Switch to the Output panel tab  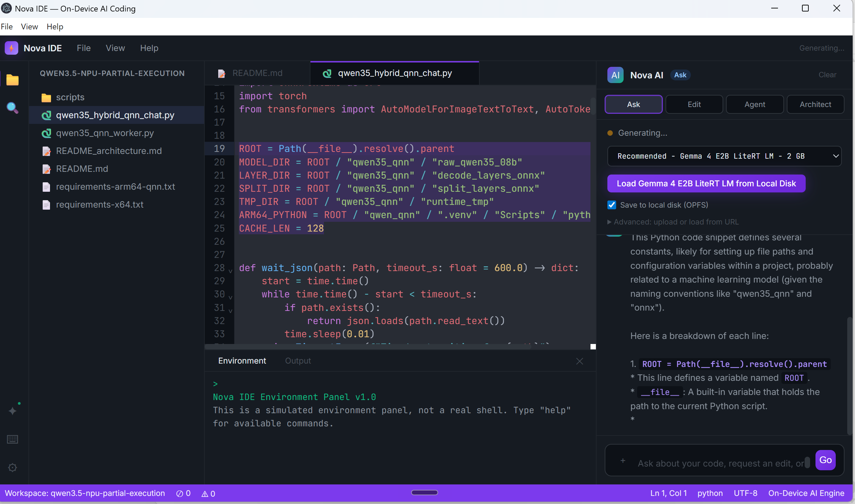pyautogui.click(x=298, y=361)
